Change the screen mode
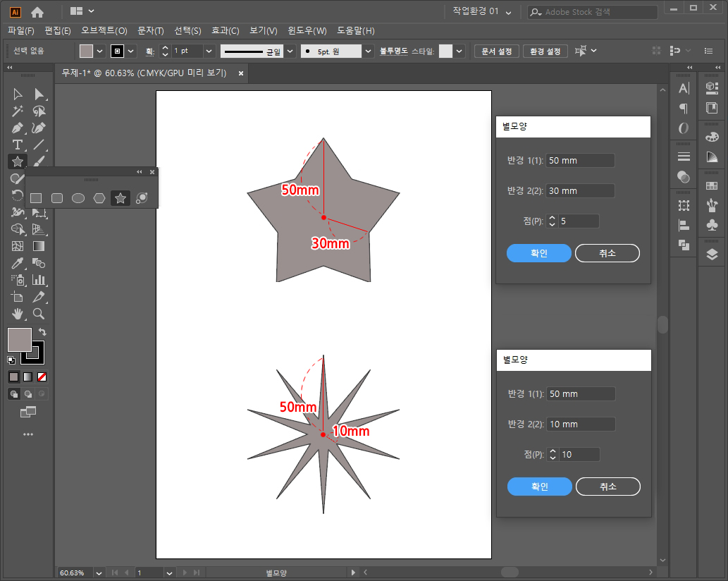Image resolution: width=728 pixels, height=581 pixels. coord(28,412)
